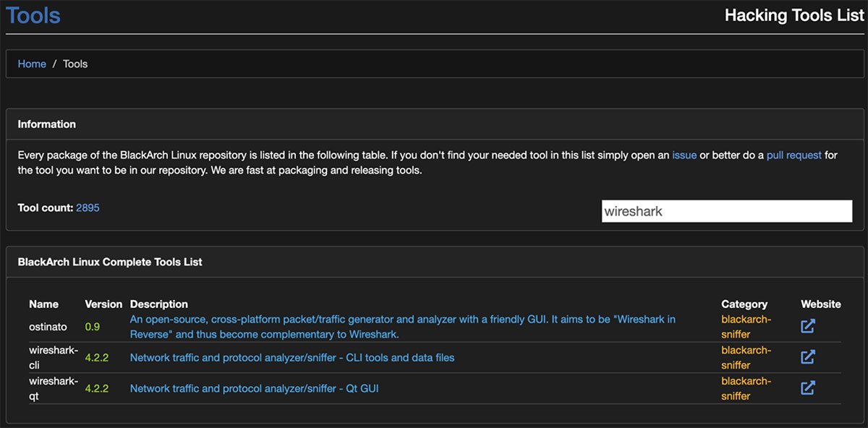Select the blackarch-sniffer category for ostinato
This screenshot has width=868, height=428.
click(x=745, y=326)
